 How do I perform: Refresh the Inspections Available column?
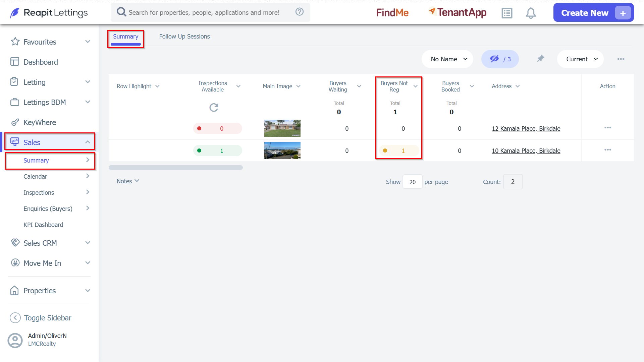[x=214, y=107]
